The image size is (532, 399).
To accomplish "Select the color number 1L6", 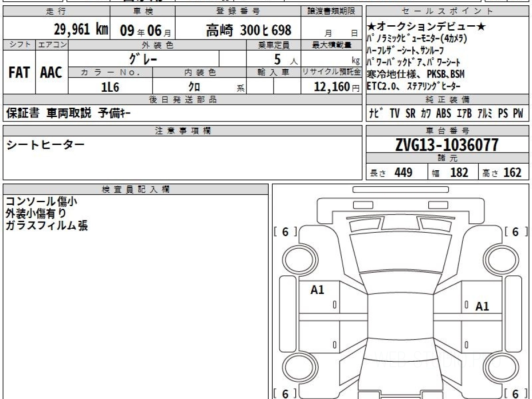I will (110, 87).
